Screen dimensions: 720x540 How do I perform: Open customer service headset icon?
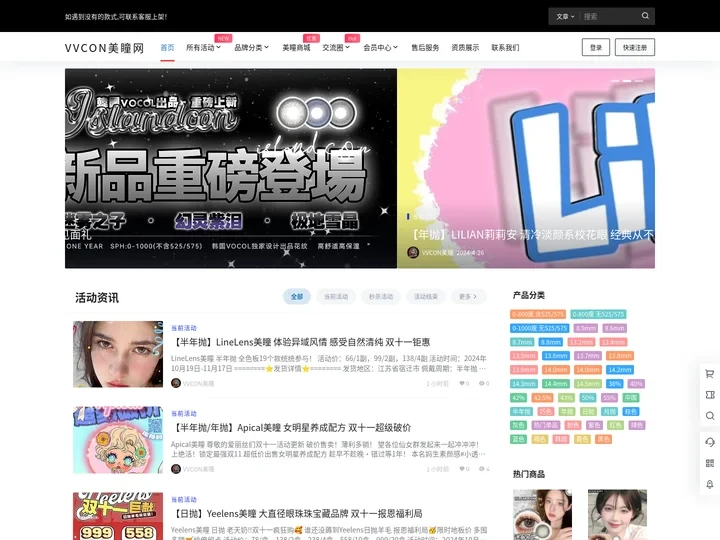pos(709,442)
